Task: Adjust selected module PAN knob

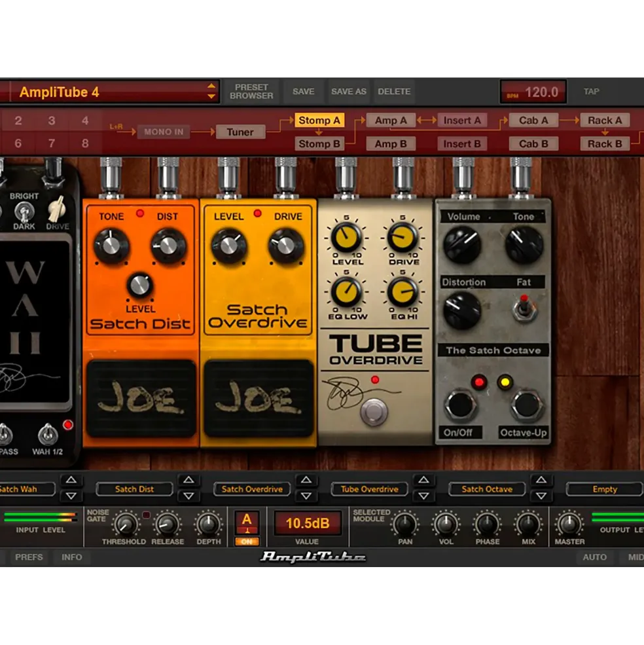Action: 405,524
